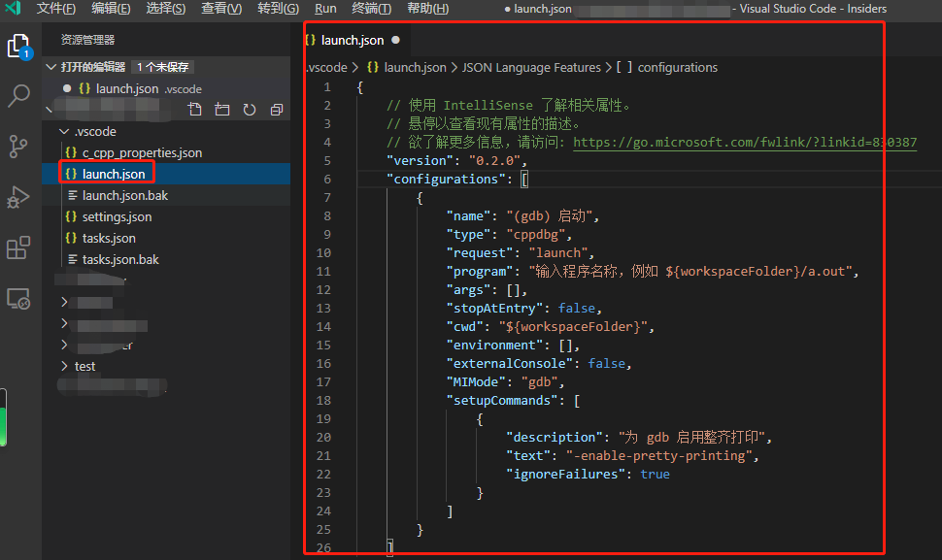Click line number 10 in the gutter
This screenshot has height=560, width=942.
tap(323, 252)
